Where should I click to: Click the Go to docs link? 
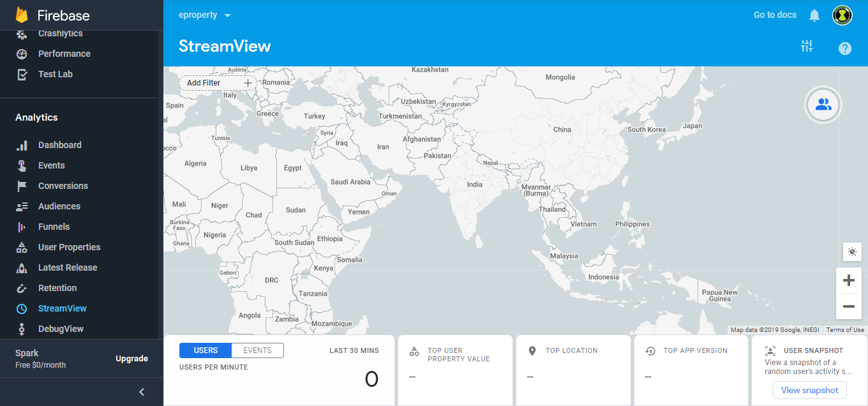(774, 15)
